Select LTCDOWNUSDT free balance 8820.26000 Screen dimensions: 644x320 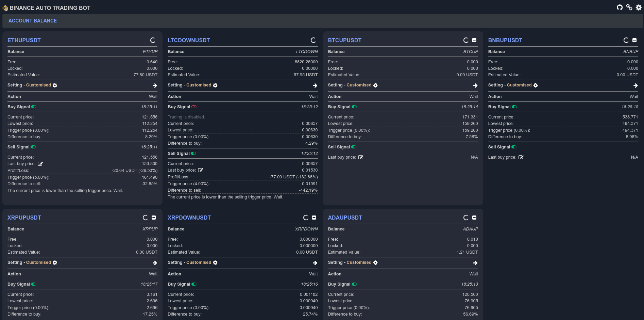(306, 62)
